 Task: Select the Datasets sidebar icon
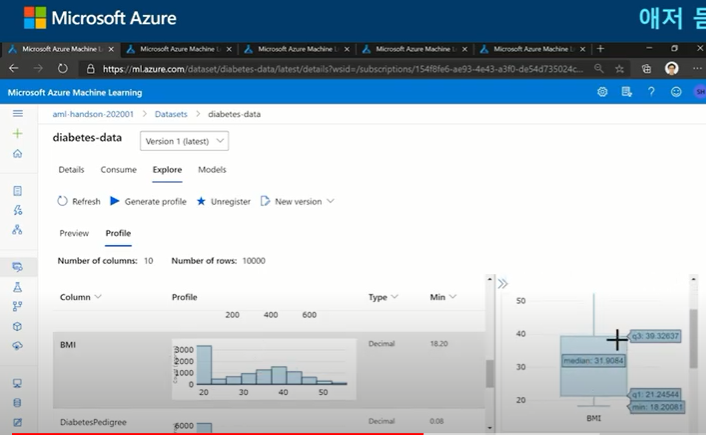pyautogui.click(x=18, y=267)
